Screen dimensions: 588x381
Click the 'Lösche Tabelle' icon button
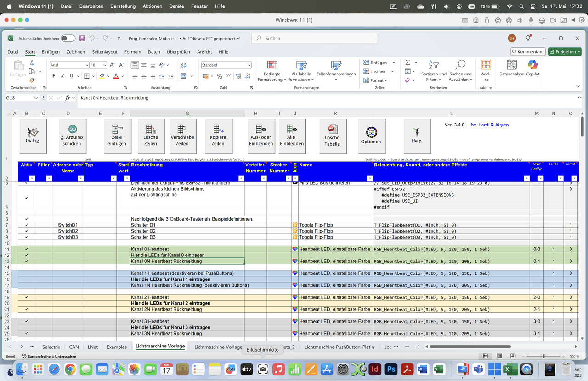[332, 136]
